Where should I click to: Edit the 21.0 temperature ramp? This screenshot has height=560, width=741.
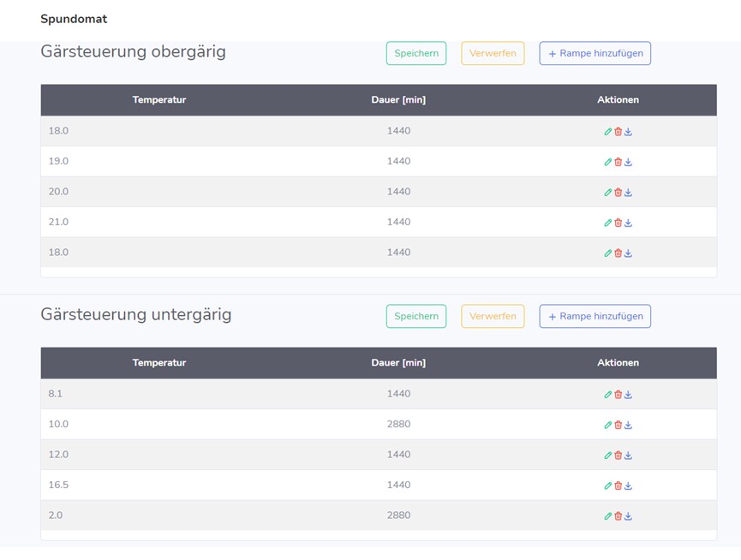click(608, 223)
